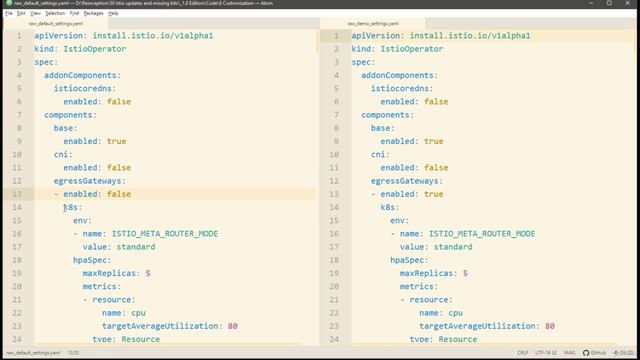Click line number 18 in right pane gutter
The image size is (640, 360).
point(334,260)
